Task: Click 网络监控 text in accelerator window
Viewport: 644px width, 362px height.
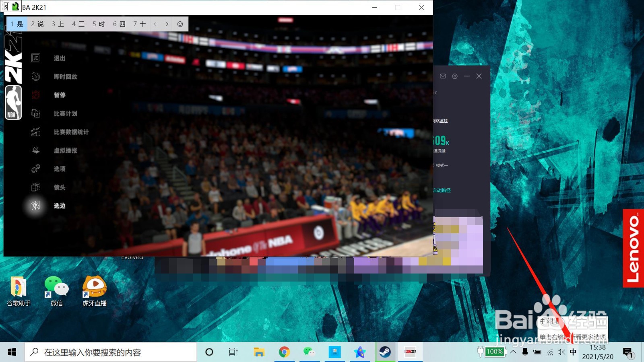Action: pos(441,121)
